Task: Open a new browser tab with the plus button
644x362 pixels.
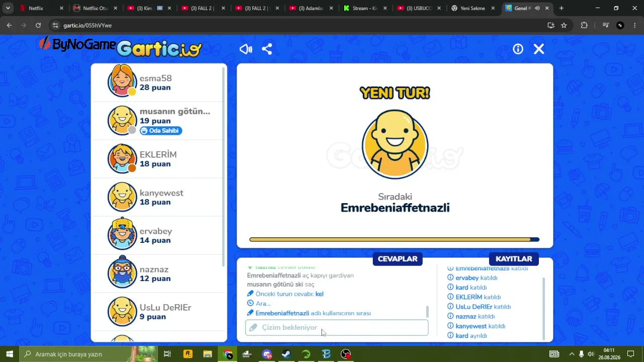Action: (x=561, y=8)
